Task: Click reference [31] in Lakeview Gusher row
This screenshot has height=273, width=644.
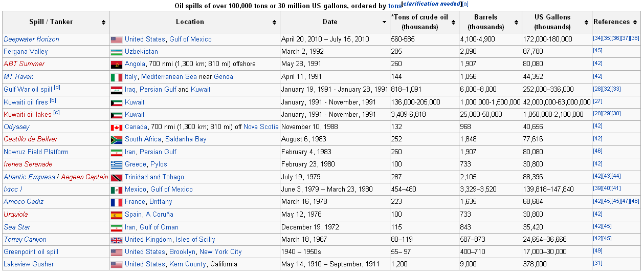Action: [597, 263]
